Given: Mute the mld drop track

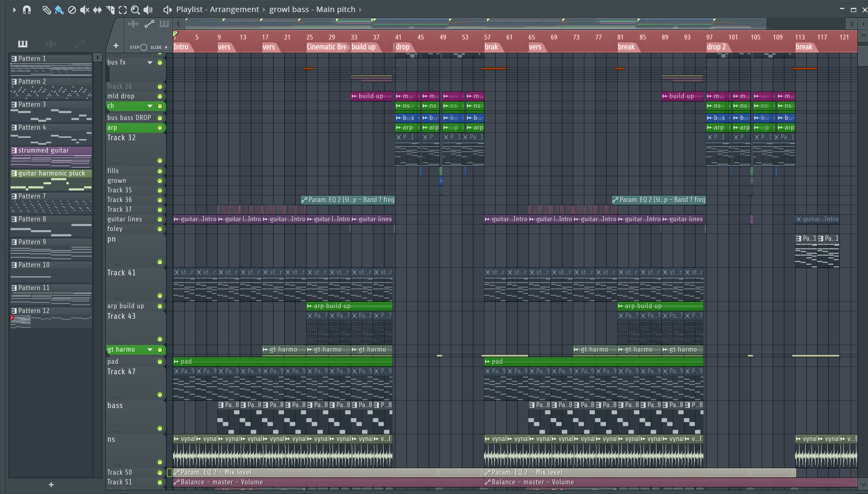Looking at the screenshot, I should tap(160, 97).
